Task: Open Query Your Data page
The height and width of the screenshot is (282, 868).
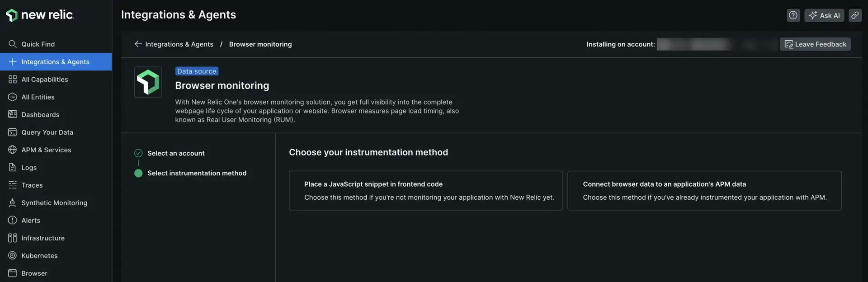Action: click(47, 132)
